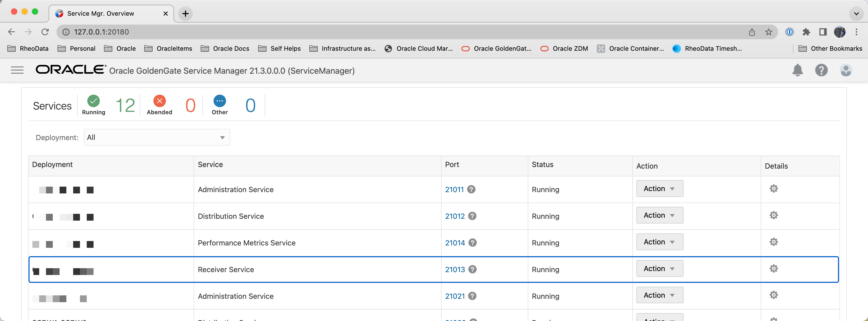Open the Oracle ZDM bookmark
The height and width of the screenshot is (321, 868).
coord(564,49)
